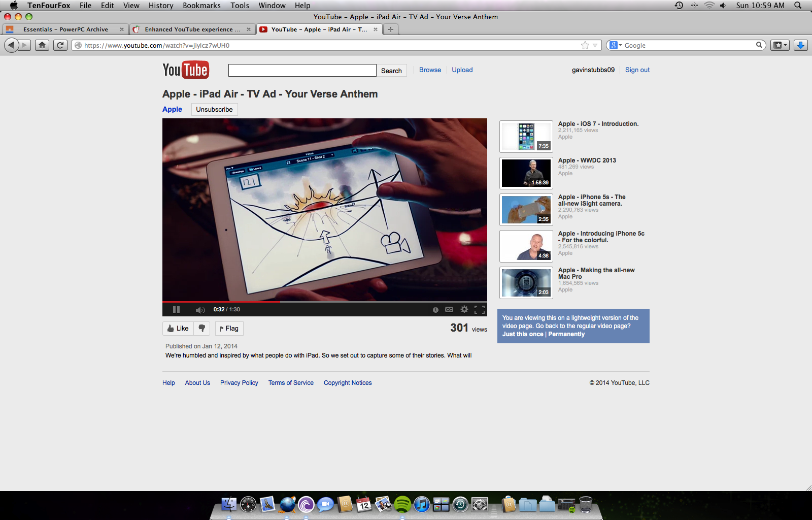This screenshot has width=812, height=520.
Task: Launch Spotify from the Dock
Action: 402,504
